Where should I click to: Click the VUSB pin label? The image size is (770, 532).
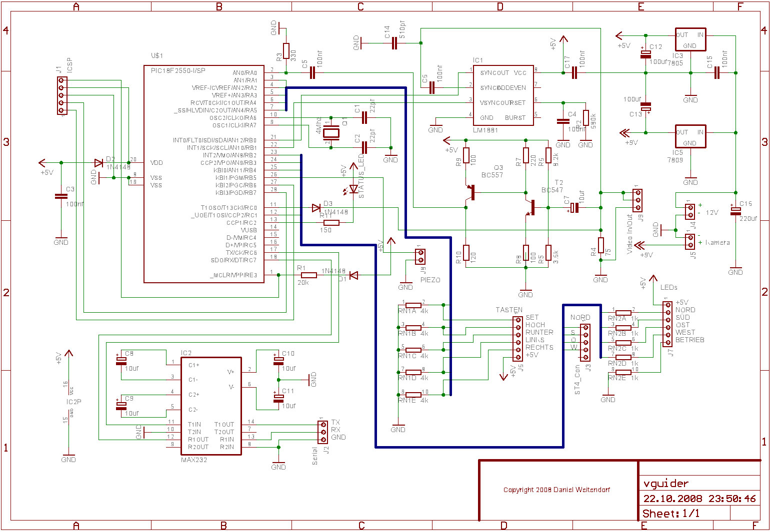point(248,230)
